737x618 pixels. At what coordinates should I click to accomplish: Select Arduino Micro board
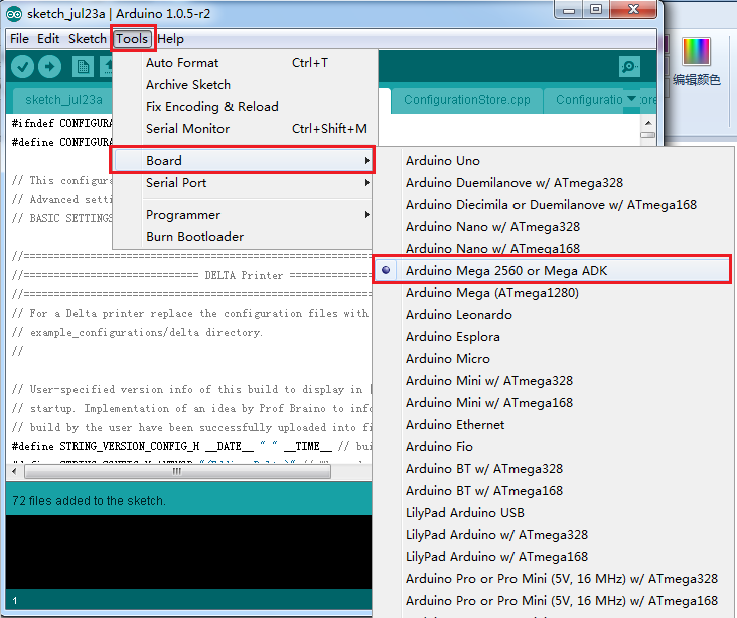click(552, 359)
